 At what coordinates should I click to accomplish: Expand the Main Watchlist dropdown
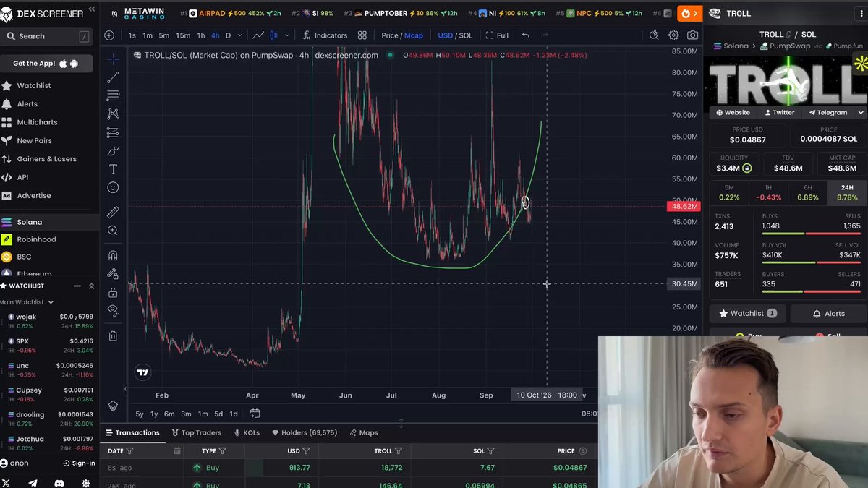[26, 302]
